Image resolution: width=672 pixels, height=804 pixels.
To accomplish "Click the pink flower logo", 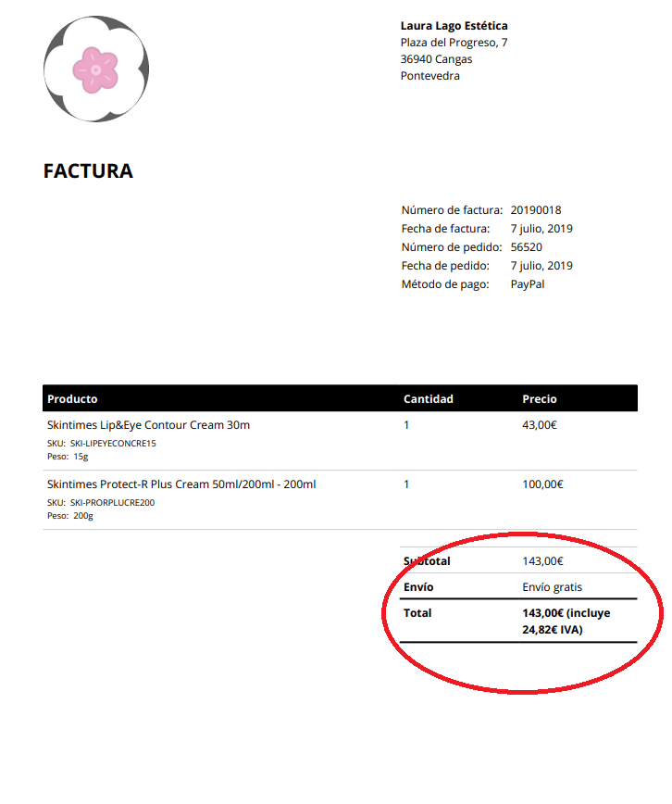I will pos(96,69).
